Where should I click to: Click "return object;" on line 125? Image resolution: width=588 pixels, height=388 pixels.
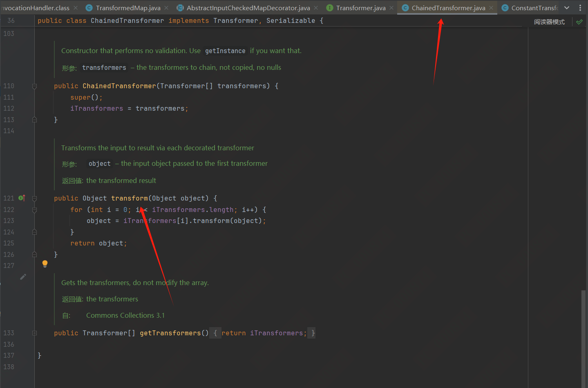click(x=98, y=243)
